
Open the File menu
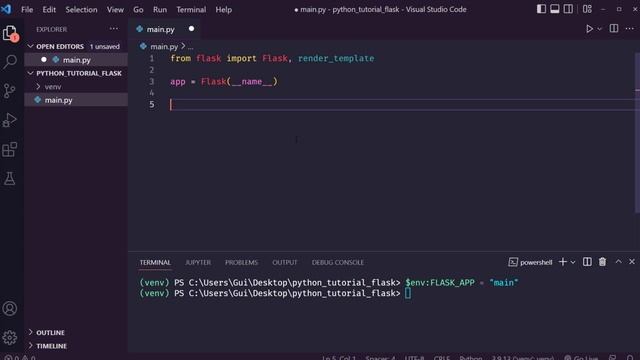(27, 9)
